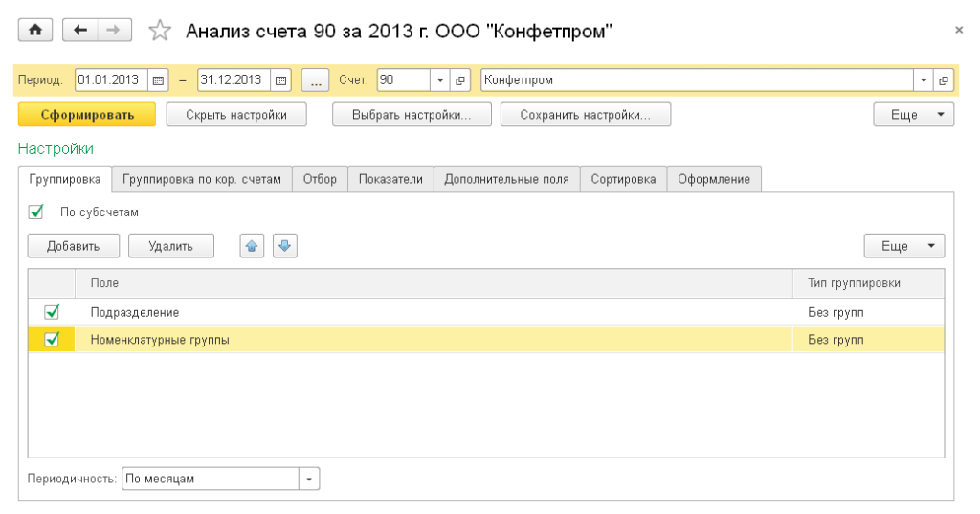Expand the Счет account dropdown

pos(440,80)
